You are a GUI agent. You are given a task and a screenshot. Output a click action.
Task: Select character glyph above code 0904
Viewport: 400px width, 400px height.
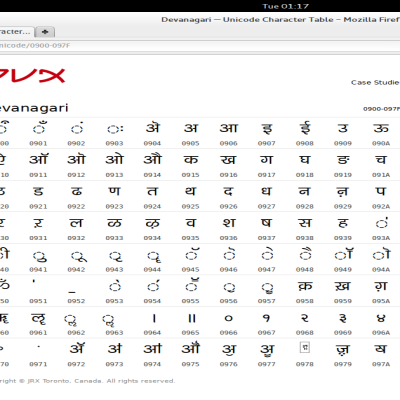coord(152,128)
